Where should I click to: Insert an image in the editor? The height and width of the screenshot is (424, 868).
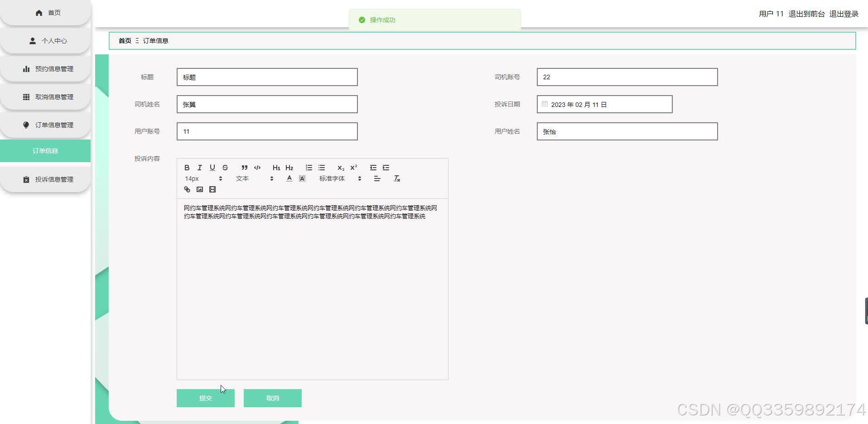pos(200,189)
